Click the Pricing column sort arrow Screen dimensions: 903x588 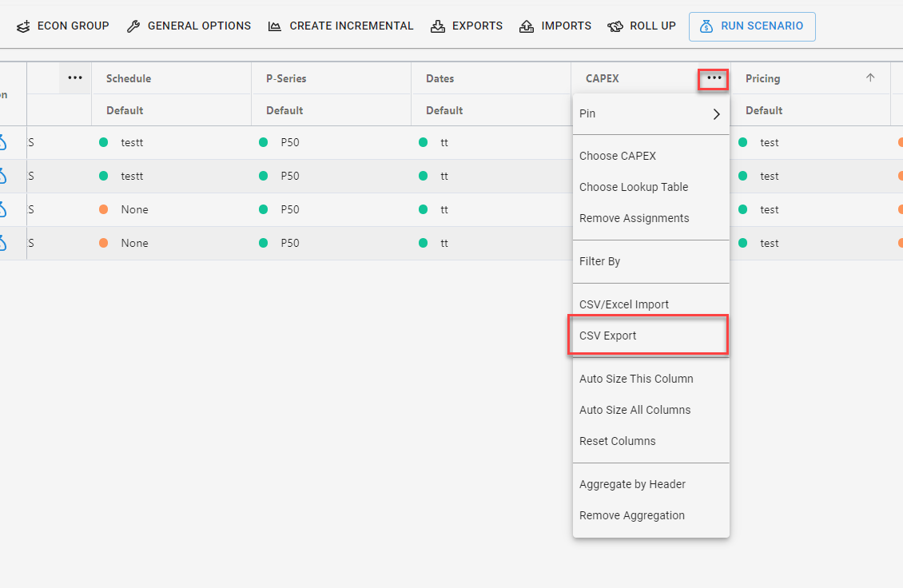(870, 77)
